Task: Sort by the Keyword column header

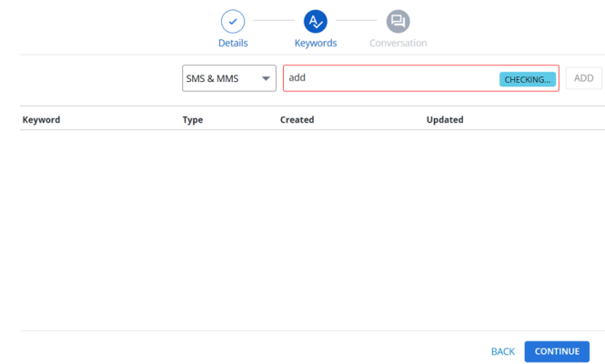Action: [41, 119]
